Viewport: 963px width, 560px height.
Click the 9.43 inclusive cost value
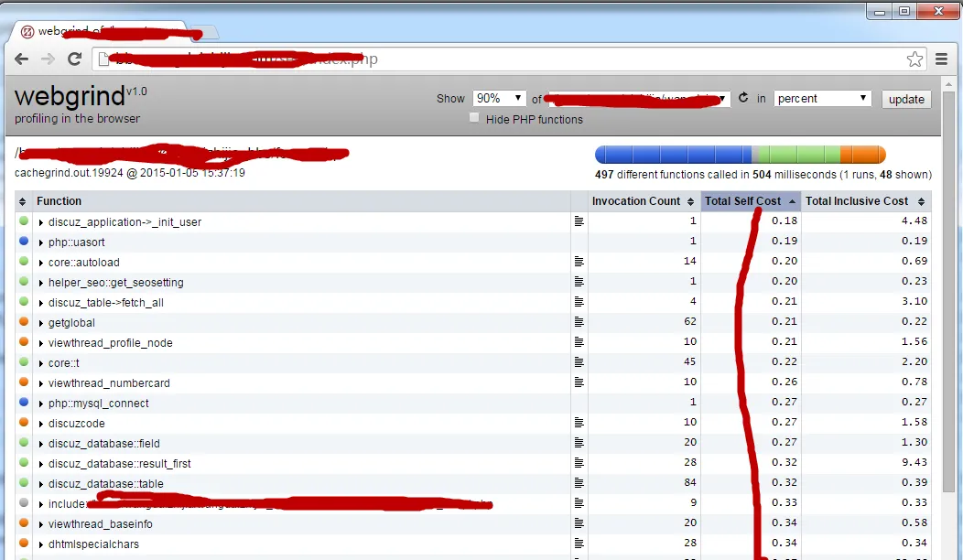pos(914,462)
